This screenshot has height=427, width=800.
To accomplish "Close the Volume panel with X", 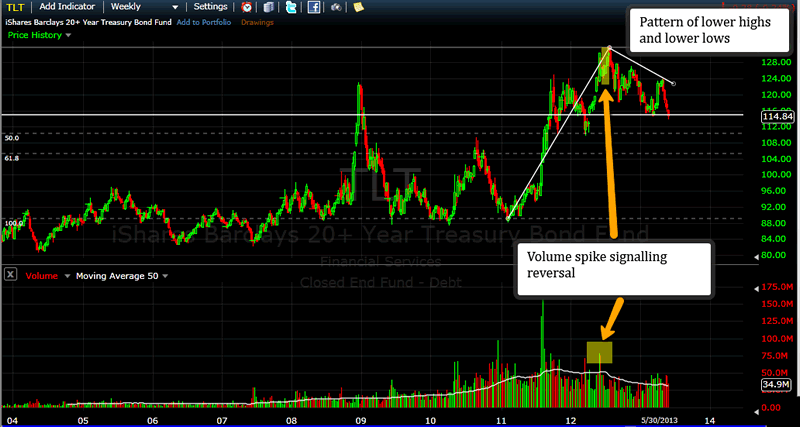I will click(11, 274).
